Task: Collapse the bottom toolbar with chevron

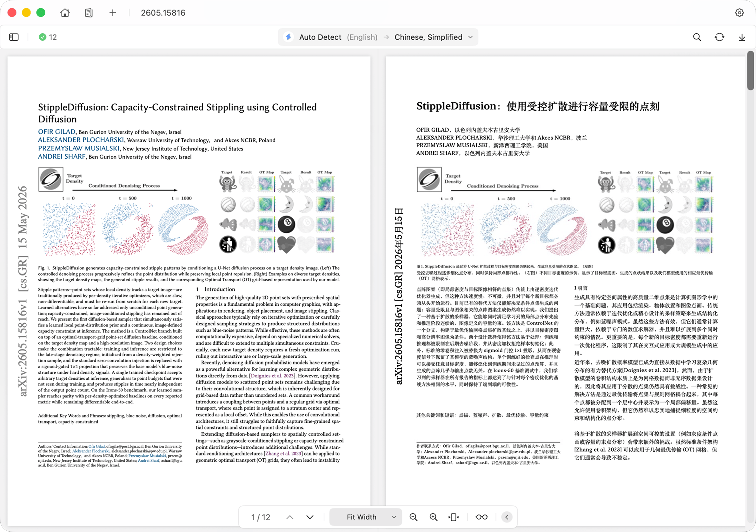Action: (x=507, y=517)
